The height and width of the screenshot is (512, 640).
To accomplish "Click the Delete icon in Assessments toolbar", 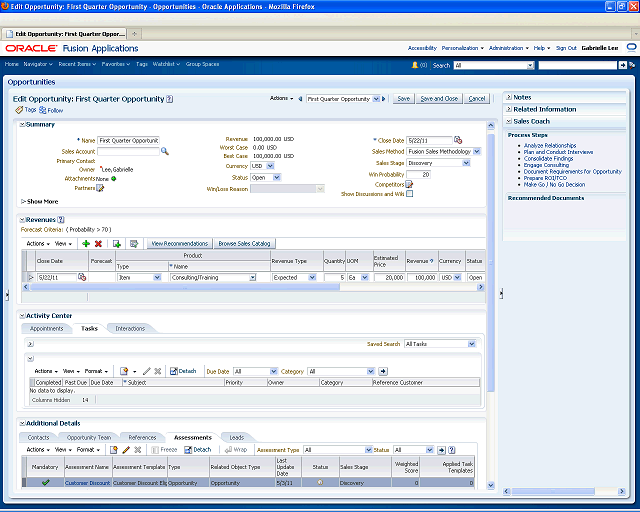I will tap(138, 450).
